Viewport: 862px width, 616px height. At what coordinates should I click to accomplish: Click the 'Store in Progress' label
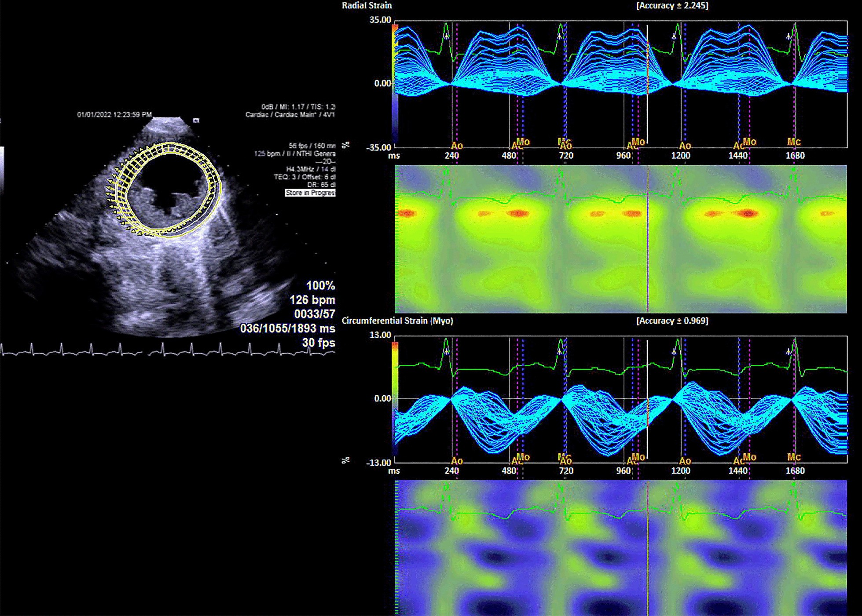click(x=310, y=193)
